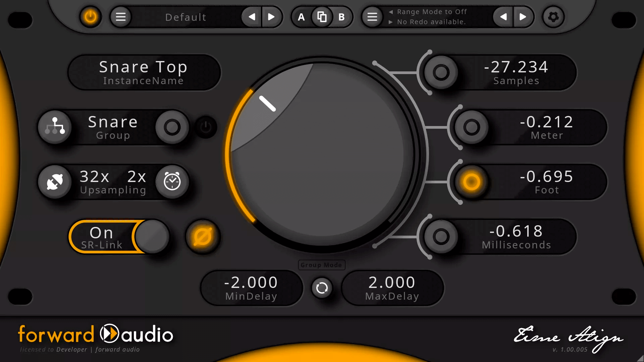Screen dimensions: 644x362
Task: Toggle the plugin power bypass button
Action: [90, 17]
